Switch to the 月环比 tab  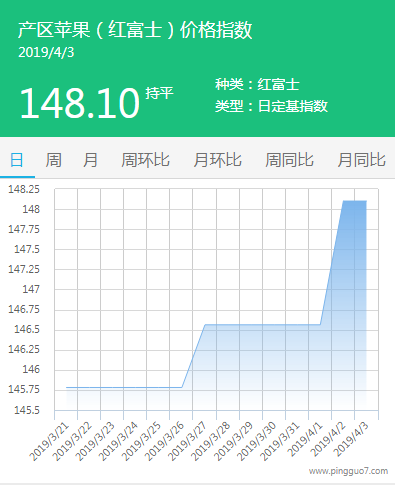[x=217, y=160]
